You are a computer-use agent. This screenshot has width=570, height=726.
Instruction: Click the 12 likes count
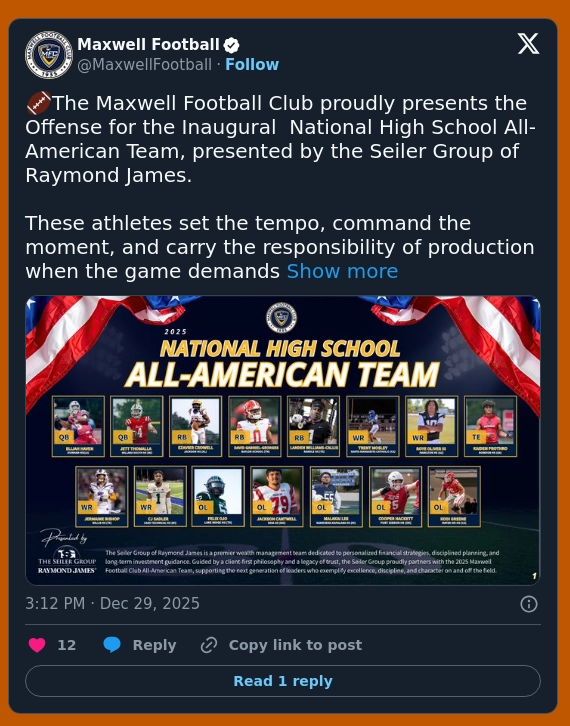coord(67,645)
